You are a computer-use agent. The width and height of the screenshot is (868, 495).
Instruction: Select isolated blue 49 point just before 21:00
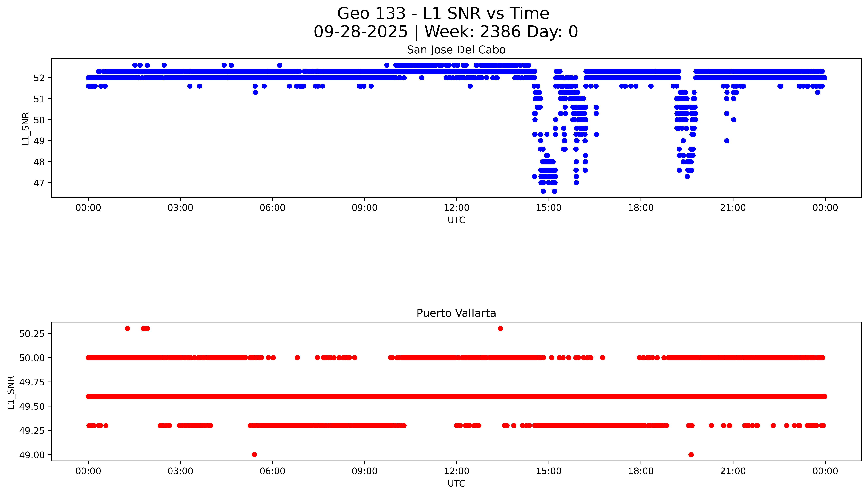click(727, 141)
